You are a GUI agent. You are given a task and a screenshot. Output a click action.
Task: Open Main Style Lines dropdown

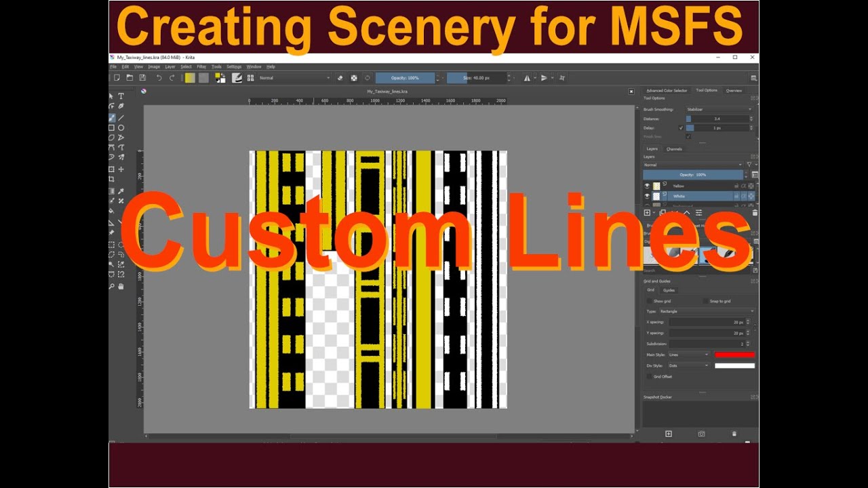(688, 354)
